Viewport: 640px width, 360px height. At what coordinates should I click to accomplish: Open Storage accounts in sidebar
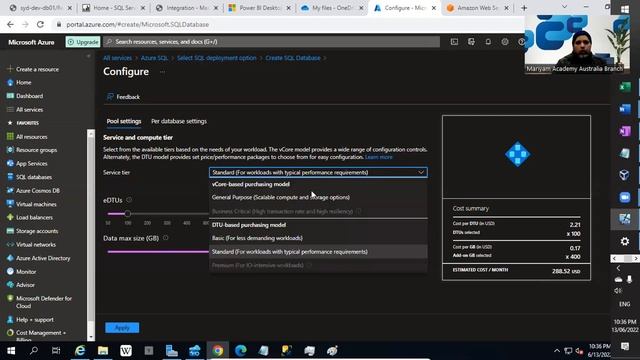pos(37,231)
